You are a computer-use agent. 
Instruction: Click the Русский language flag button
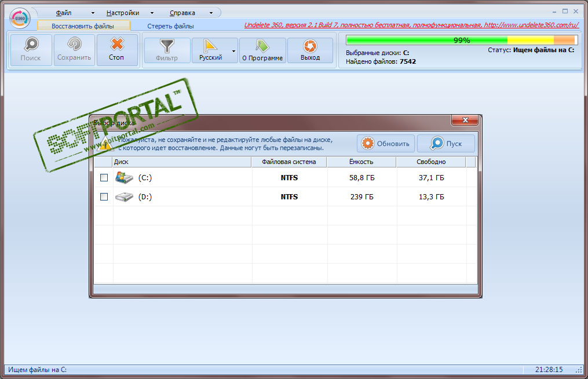tap(211, 50)
